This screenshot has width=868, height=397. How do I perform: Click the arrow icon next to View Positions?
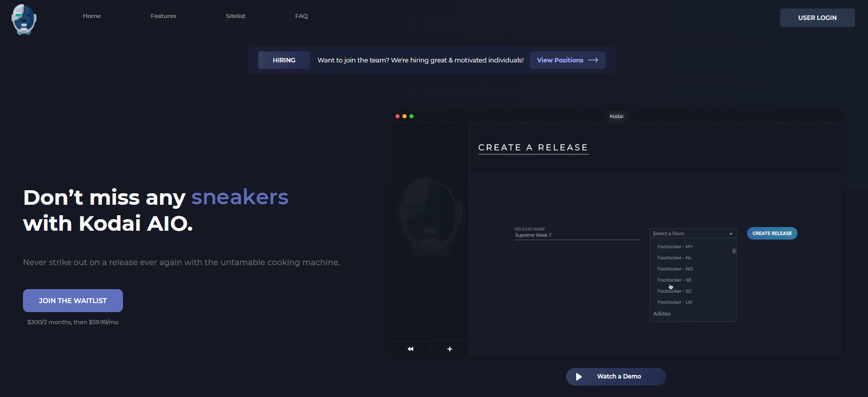593,60
